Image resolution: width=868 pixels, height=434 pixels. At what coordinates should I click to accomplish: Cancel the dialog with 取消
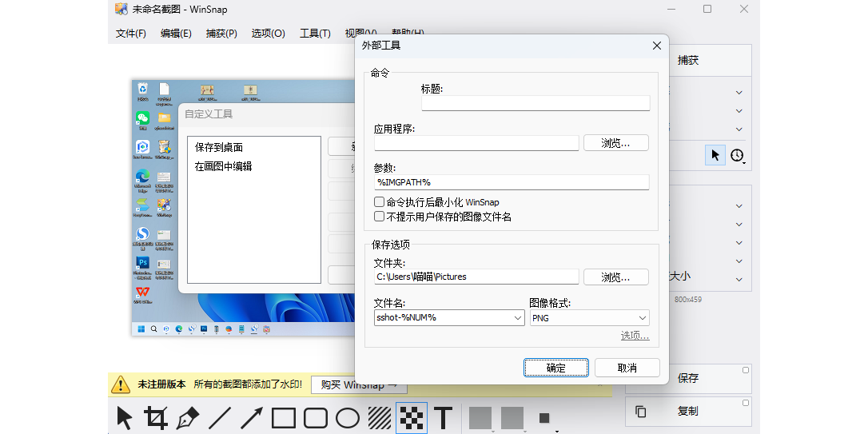click(x=627, y=368)
